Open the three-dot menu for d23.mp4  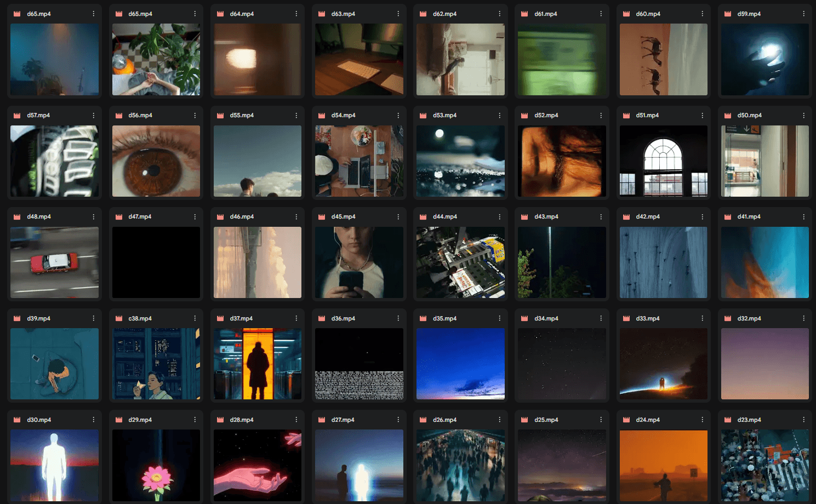[804, 420]
